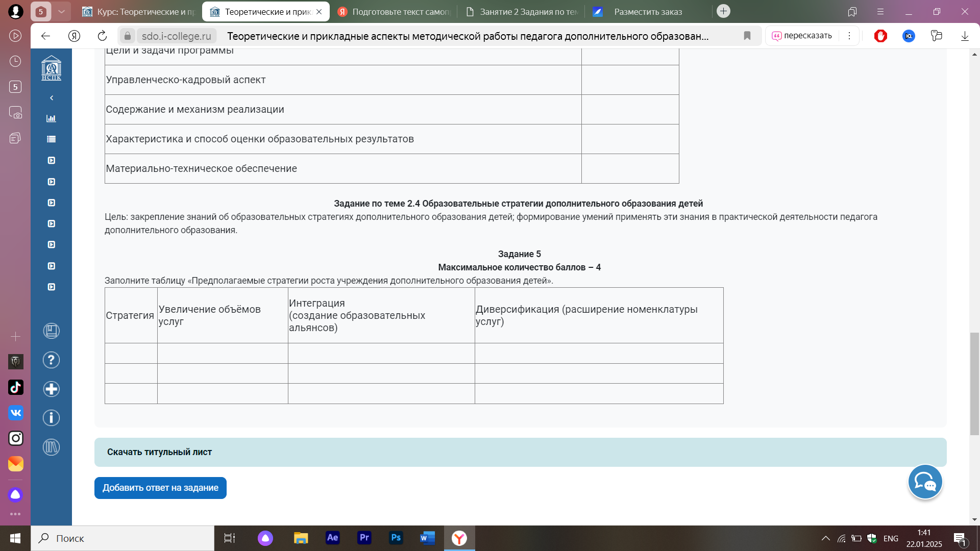Viewport: 980px width, 551px height.
Task: Reload the current page
Action: [102, 36]
